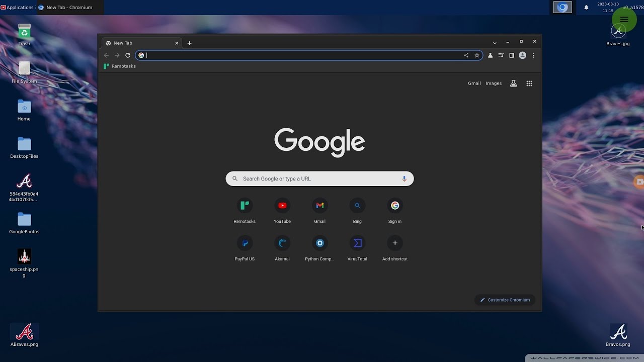Screen dimensions: 644x362
Task: Open the Gmail shortcut tile
Action: click(319, 211)
